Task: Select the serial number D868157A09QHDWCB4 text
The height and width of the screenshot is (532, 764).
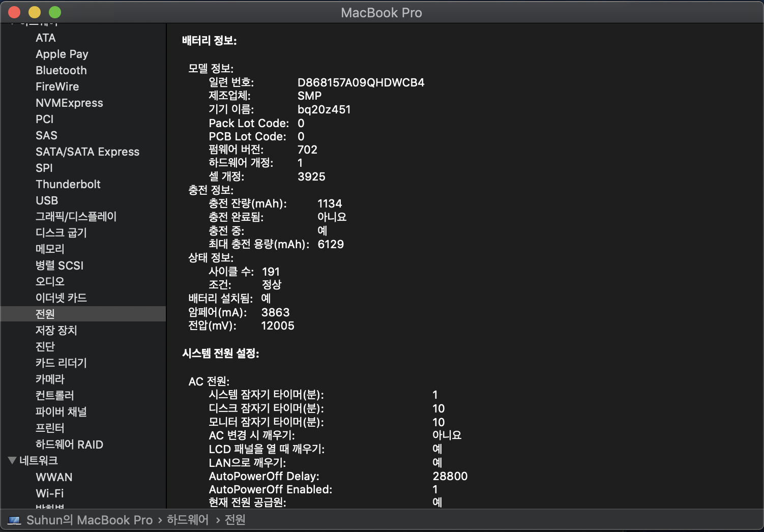Action: [361, 82]
